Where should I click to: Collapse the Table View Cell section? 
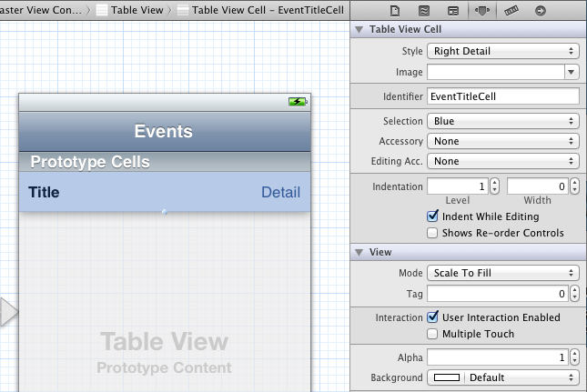pyautogui.click(x=360, y=30)
